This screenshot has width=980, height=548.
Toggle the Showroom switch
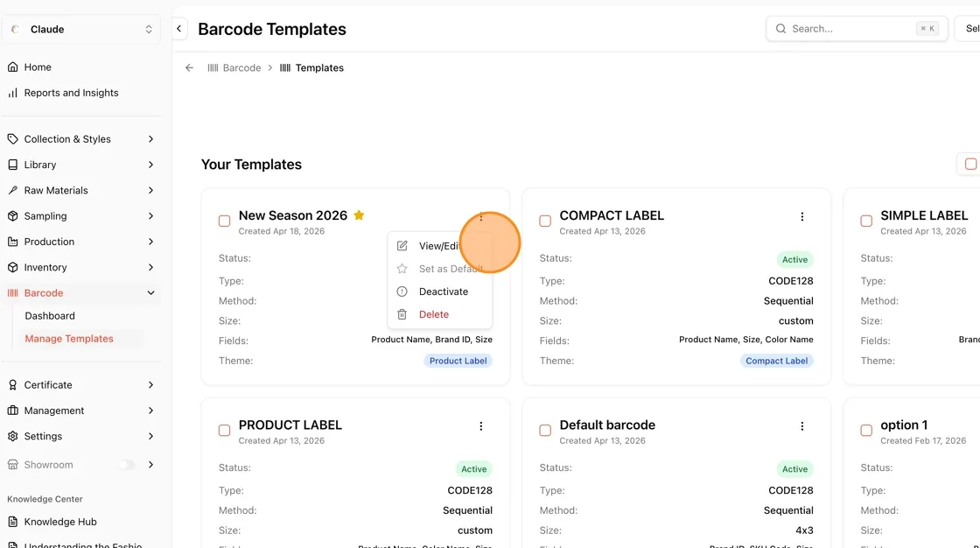[x=127, y=465]
